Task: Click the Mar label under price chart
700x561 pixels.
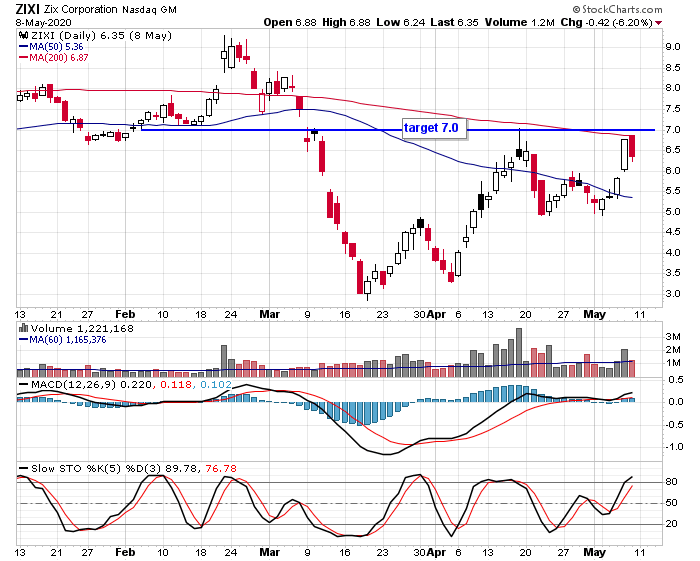Action: click(270, 314)
